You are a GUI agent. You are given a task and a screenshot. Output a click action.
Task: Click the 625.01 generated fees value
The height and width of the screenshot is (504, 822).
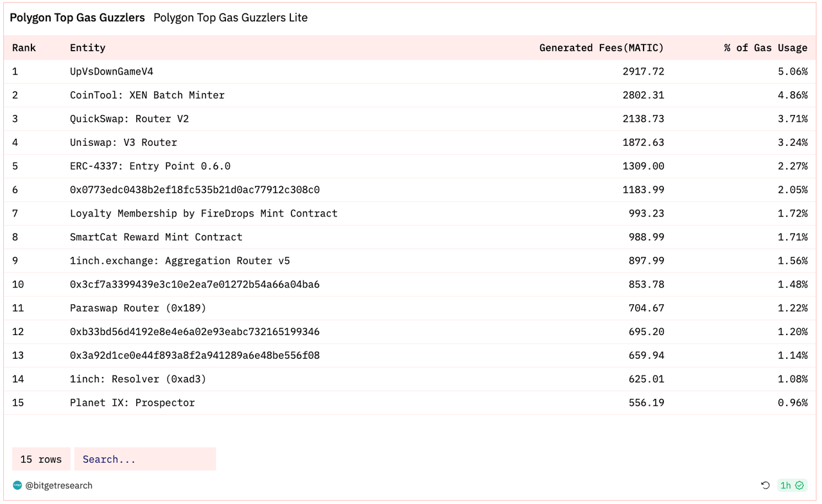point(647,379)
